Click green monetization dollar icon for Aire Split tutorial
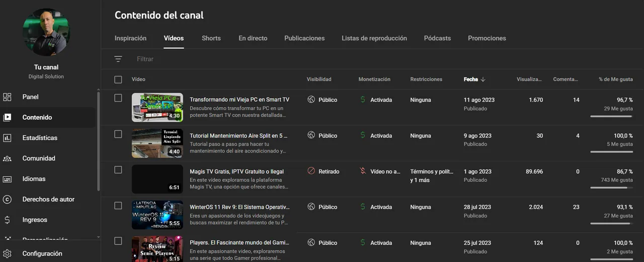Viewport: 644px width, 262px height. pyautogui.click(x=363, y=135)
